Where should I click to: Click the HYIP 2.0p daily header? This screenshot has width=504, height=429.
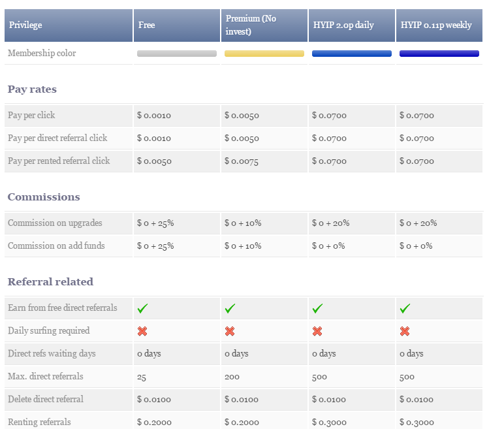(343, 25)
